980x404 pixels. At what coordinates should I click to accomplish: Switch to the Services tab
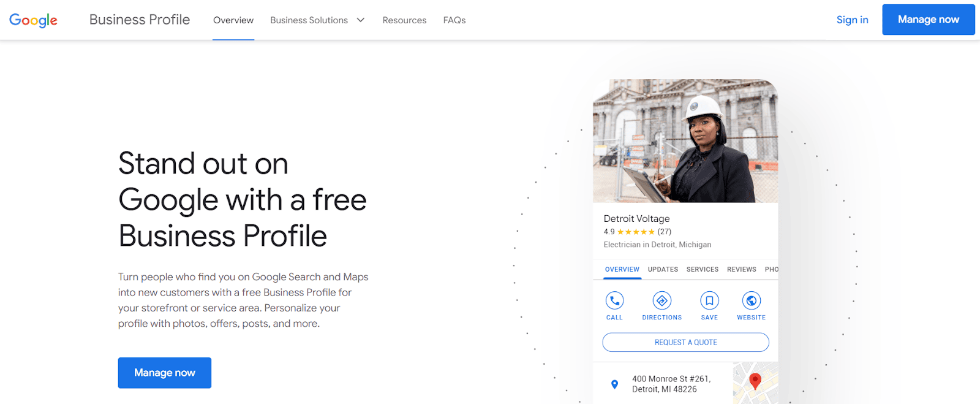tap(702, 269)
